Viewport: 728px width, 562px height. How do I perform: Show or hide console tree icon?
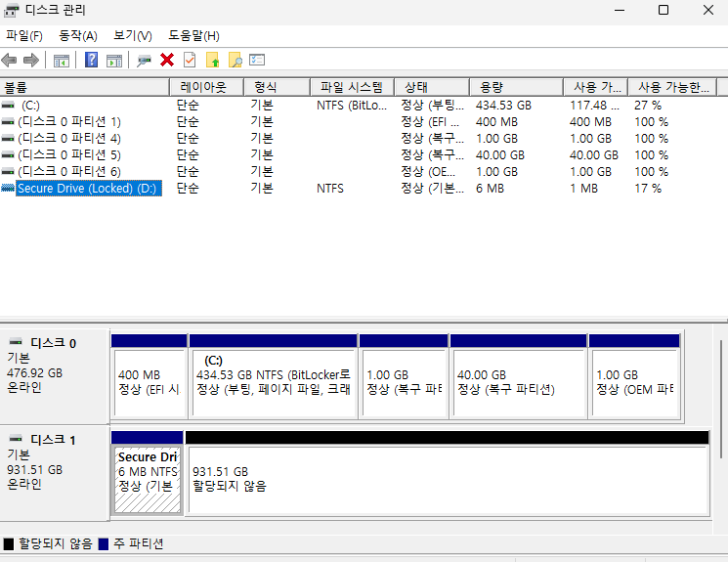tap(62, 61)
